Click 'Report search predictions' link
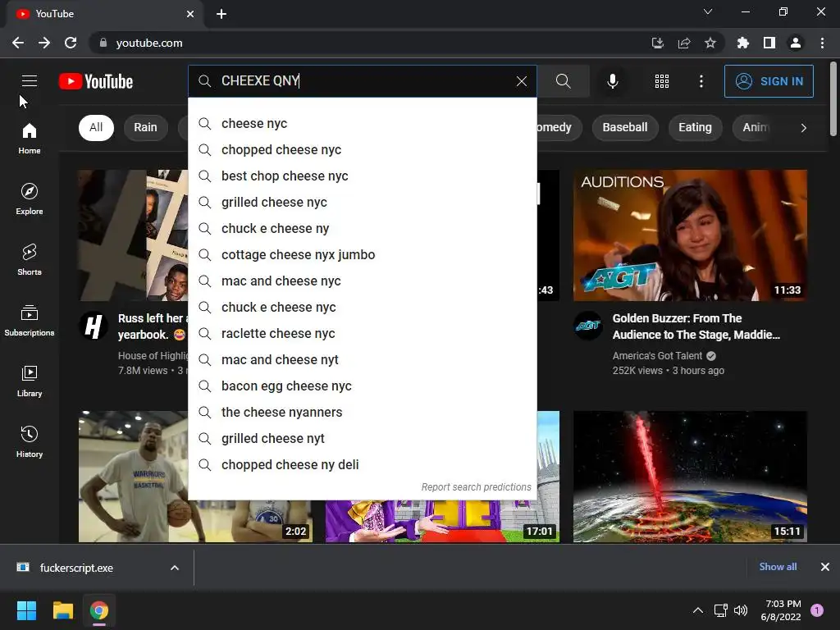This screenshot has width=840, height=630. click(476, 487)
